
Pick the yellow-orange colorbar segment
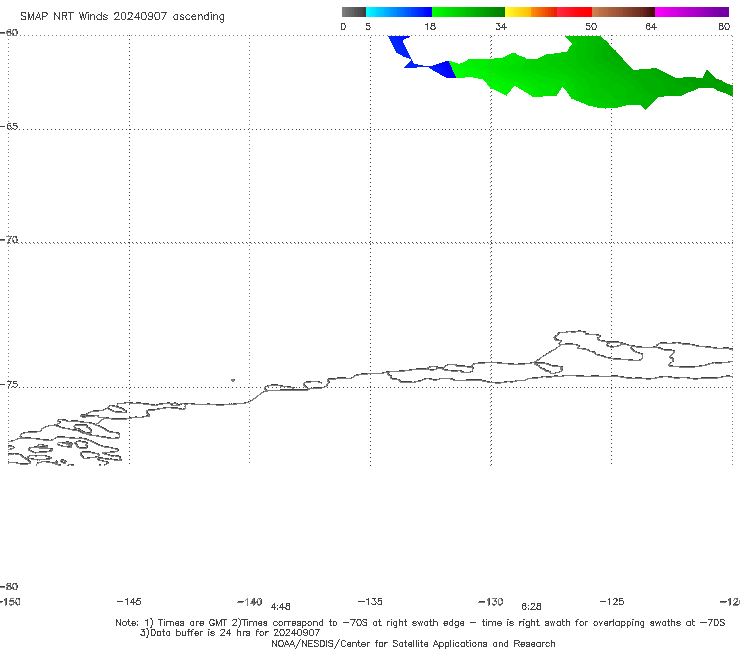[x=530, y=12]
